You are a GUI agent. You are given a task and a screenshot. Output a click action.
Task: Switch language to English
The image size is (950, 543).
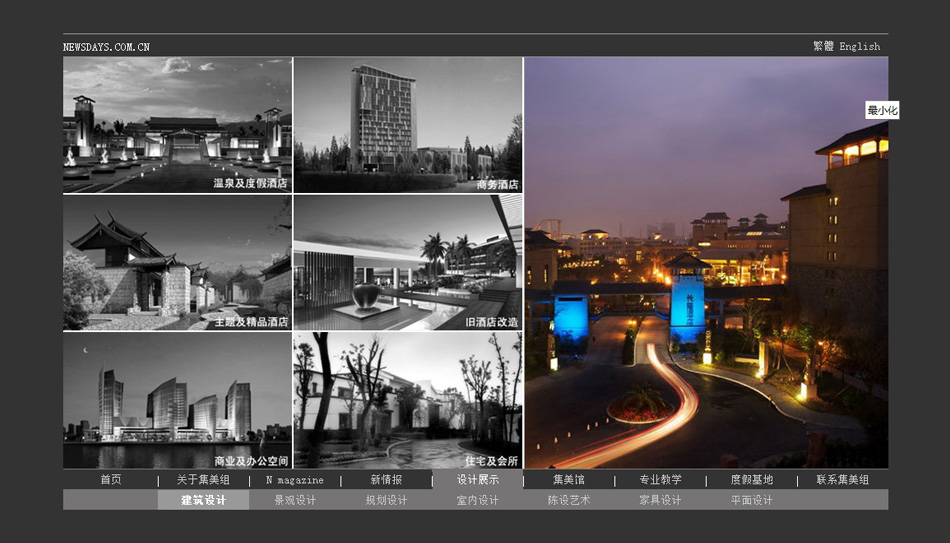(860, 46)
